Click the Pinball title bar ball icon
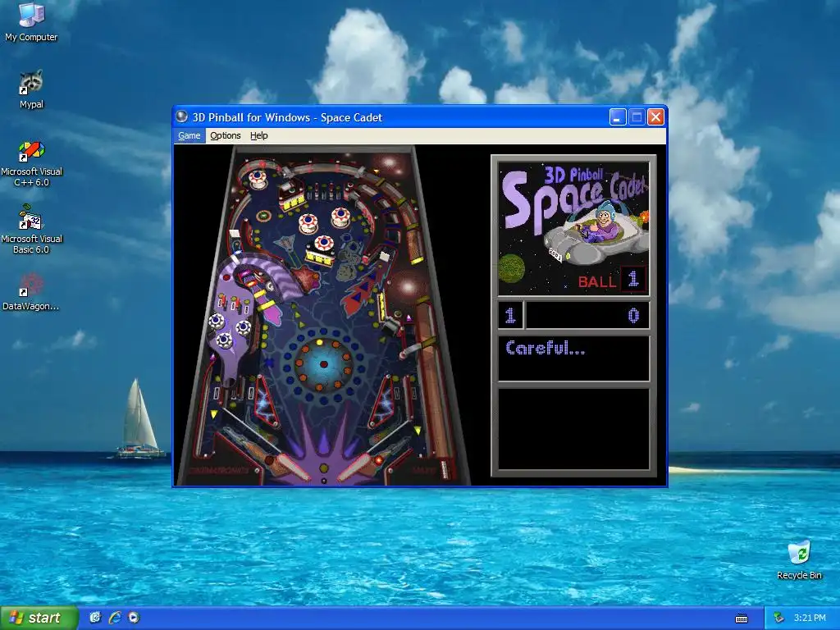Image resolution: width=840 pixels, height=630 pixels. click(181, 116)
